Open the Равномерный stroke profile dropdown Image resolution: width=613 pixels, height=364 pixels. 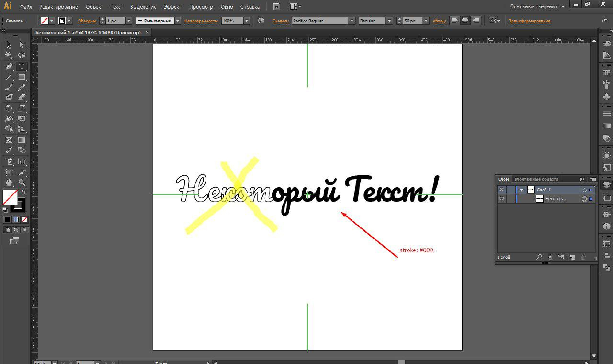click(x=178, y=21)
